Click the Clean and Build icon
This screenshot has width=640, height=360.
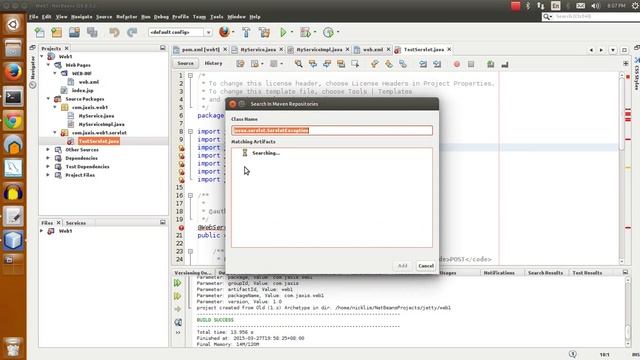(264, 32)
